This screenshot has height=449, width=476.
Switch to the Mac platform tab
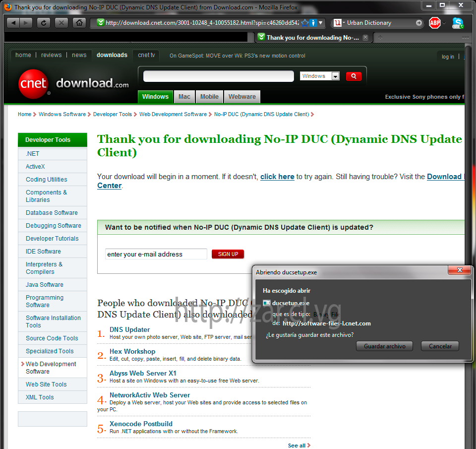(184, 97)
